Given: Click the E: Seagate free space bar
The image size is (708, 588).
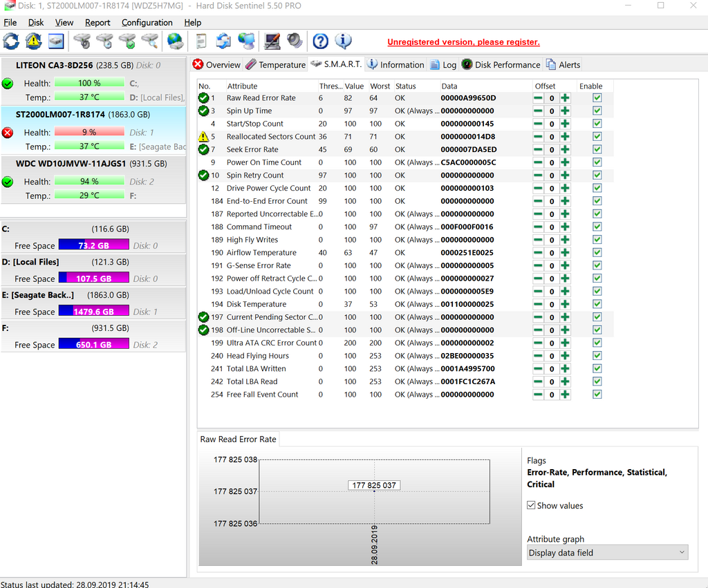Looking at the screenshot, I should click(93, 312).
